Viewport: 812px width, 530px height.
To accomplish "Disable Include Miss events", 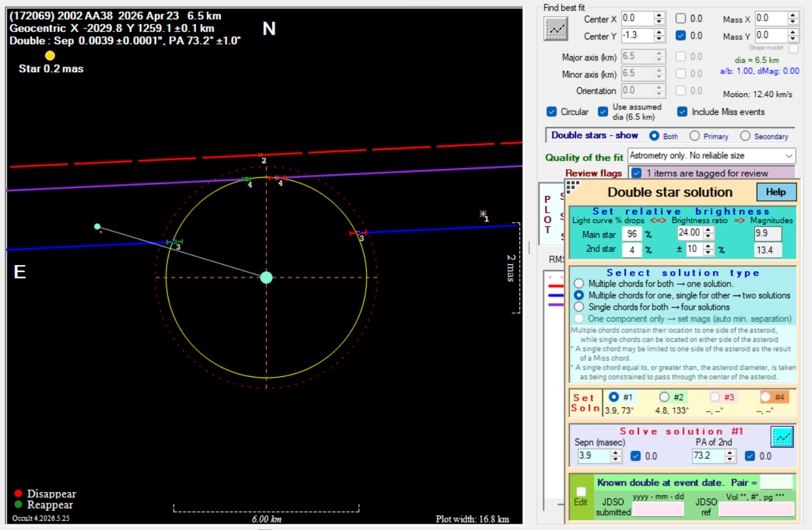I will click(x=682, y=112).
